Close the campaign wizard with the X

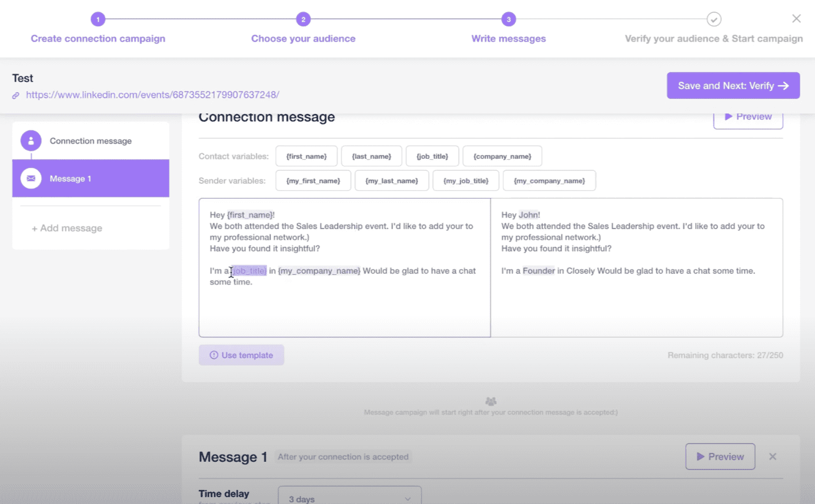[x=796, y=19]
